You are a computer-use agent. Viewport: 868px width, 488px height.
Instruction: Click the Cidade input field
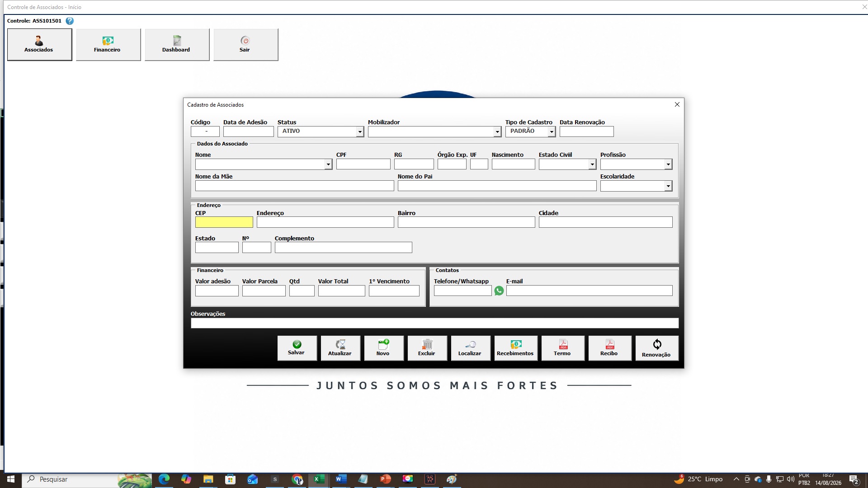click(606, 222)
